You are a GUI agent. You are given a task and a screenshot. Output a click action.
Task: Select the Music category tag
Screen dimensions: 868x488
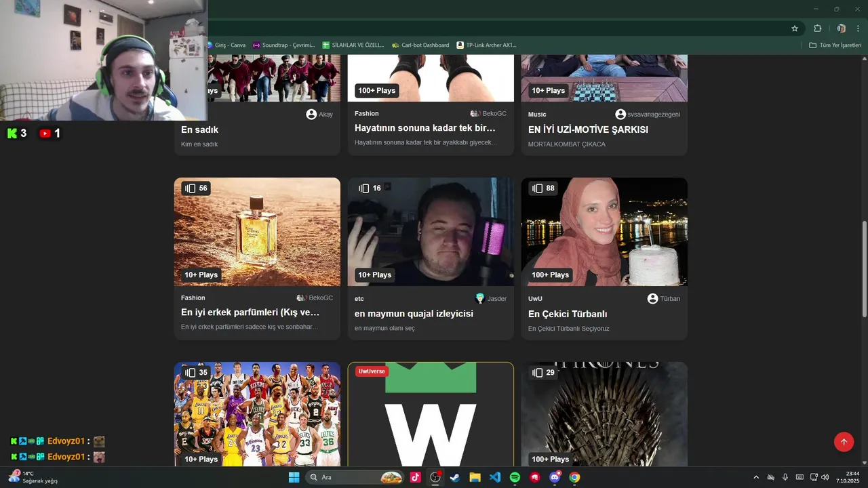(x=537, y=115)
